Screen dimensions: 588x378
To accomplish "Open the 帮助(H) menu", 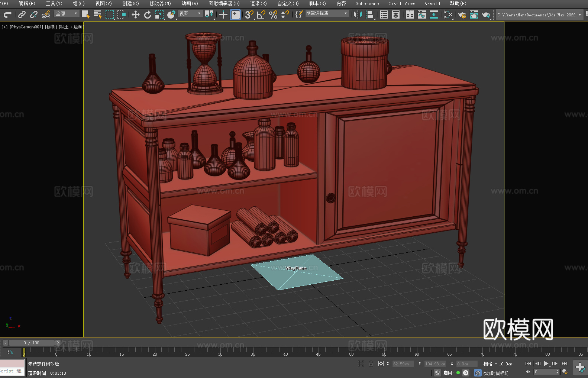I will click(458, 3).
